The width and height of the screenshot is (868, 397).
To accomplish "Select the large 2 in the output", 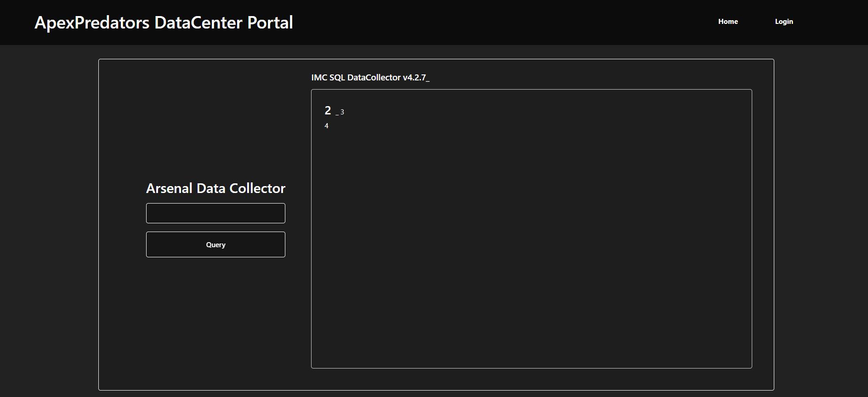I will pos(328,111).
